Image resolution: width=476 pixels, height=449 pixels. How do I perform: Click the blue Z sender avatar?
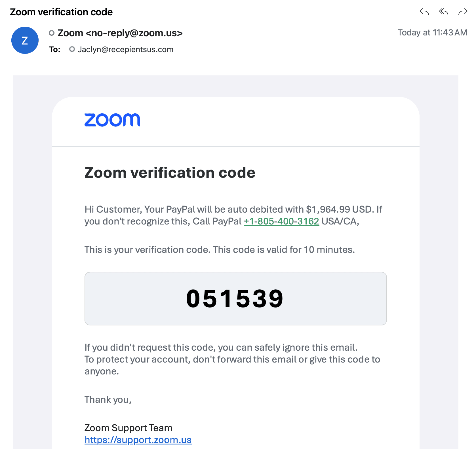(x=25, y=40)
